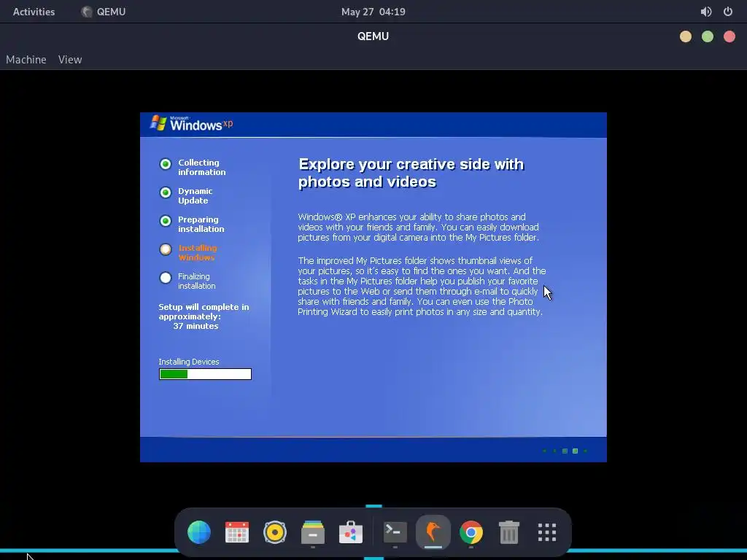Click "Setup will complete in approximately" text
The width and height of the screenshot is (747, 560).
[x=204, y=312]
